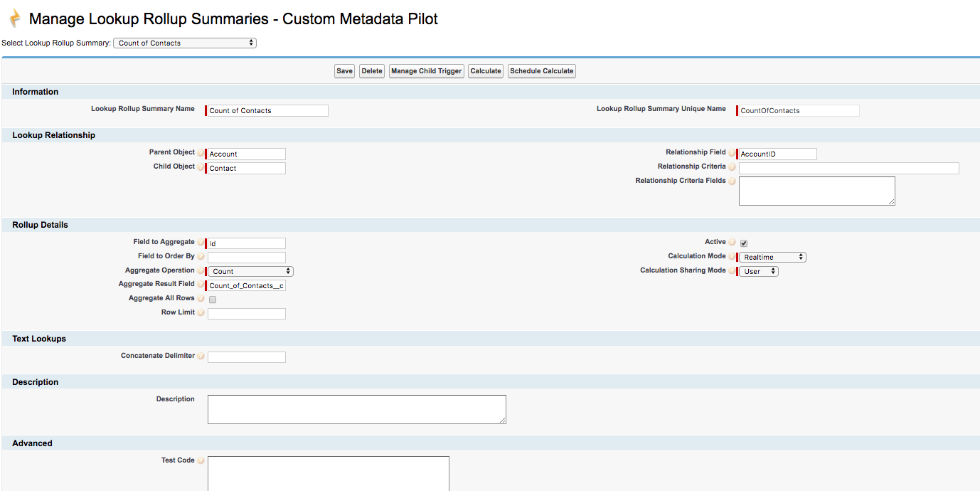Click the Save button
This screenshot has width=980, height=491.
pyautogui.click(x=344, y=70)
